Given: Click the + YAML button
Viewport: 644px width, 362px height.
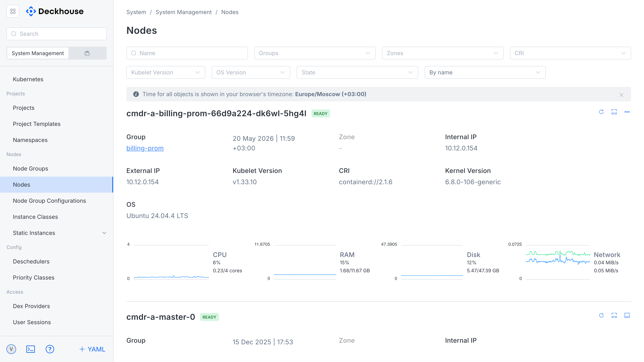Looking at the screenshot, I should coord(92,349).
